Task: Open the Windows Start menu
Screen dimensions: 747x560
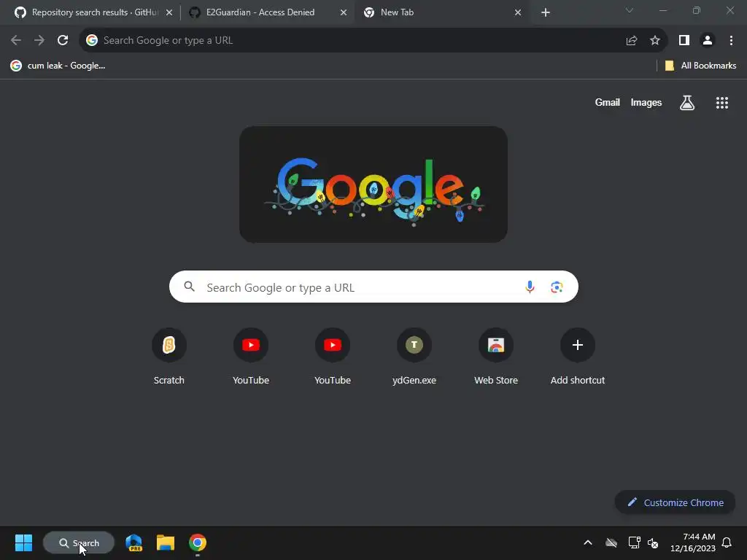Action: [23, 542]
